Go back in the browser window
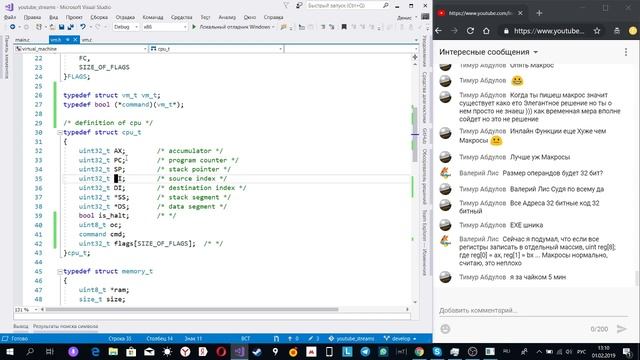Screen dimensions: 640x360 pyautogui.click(x=438, y=31)
